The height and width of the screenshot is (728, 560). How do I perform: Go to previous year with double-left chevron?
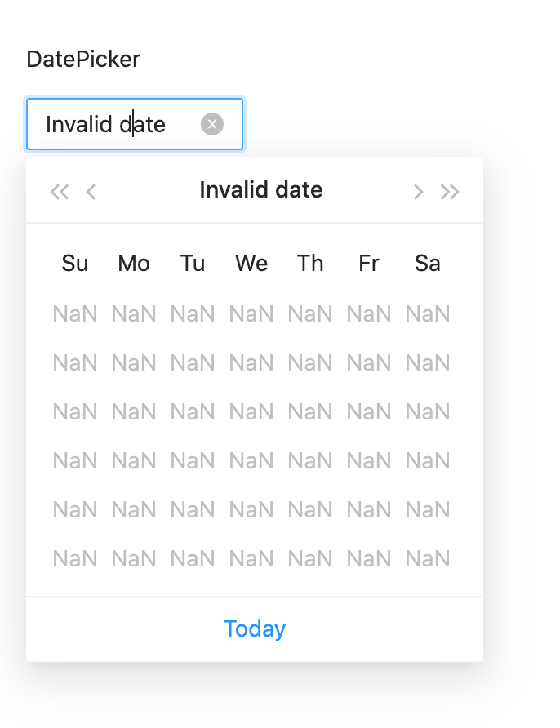pyautogui.click(x=59, y=191)
